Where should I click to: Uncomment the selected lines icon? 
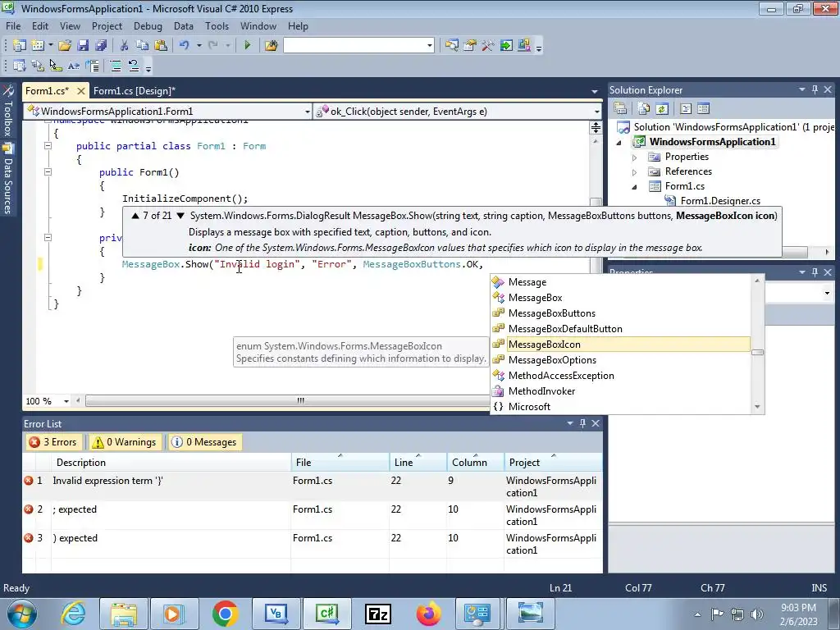coord(134,66)
